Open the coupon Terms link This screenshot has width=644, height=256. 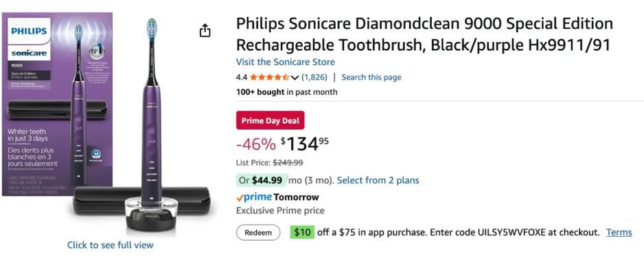coord(619,233)
